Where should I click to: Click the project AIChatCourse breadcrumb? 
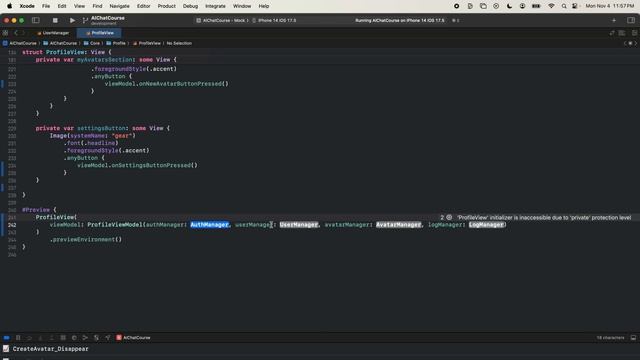coord(20,43)
